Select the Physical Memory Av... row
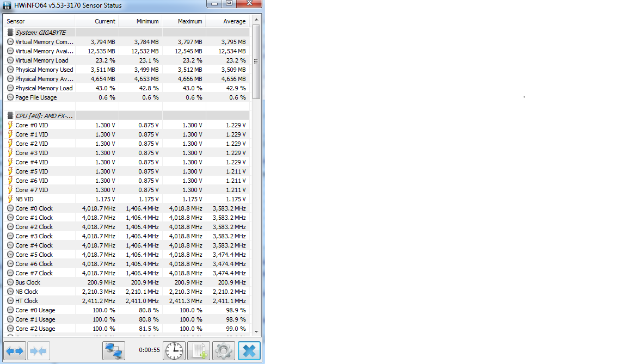This screenshot has width=627, height=364. (x=127, y=79)
